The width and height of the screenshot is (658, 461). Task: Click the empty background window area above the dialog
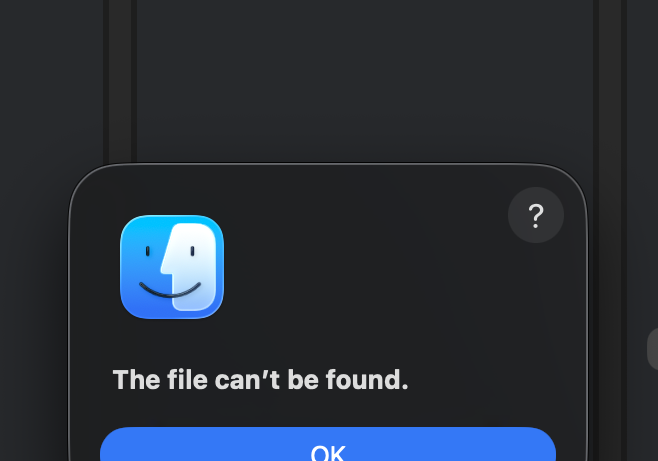coord(364,80)
